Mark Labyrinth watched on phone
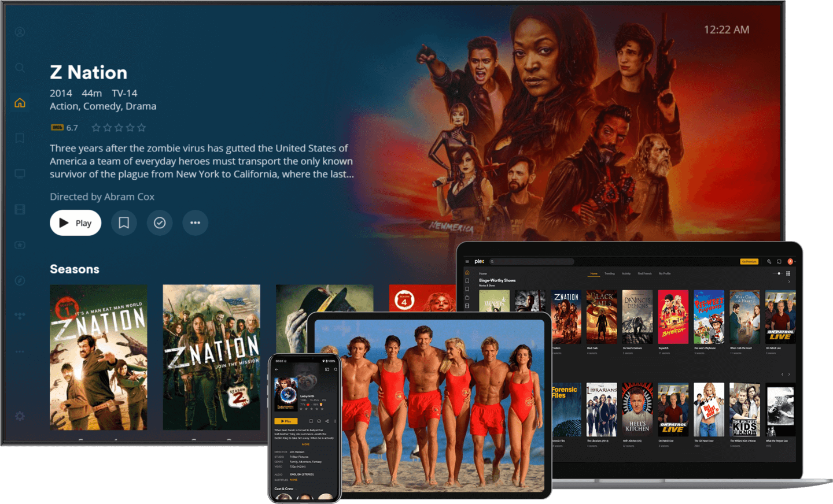833x504 pixels. click(x=319, y=421)
